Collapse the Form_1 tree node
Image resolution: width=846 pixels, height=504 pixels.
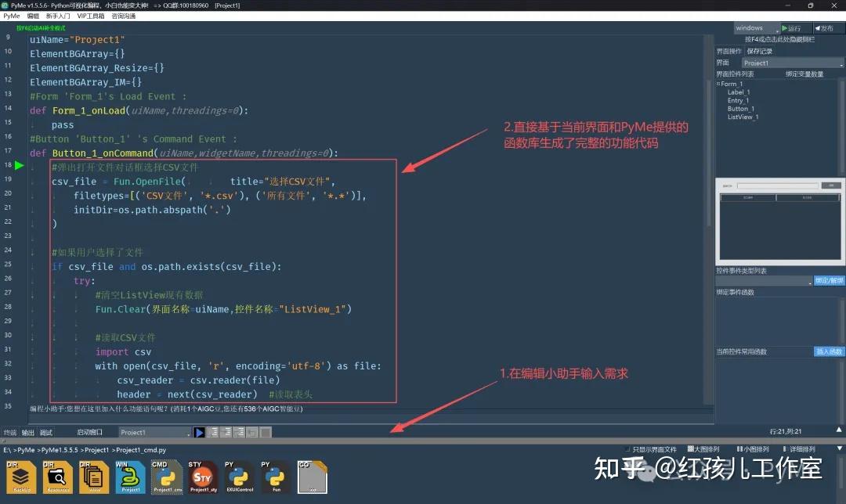pos(718,84)
